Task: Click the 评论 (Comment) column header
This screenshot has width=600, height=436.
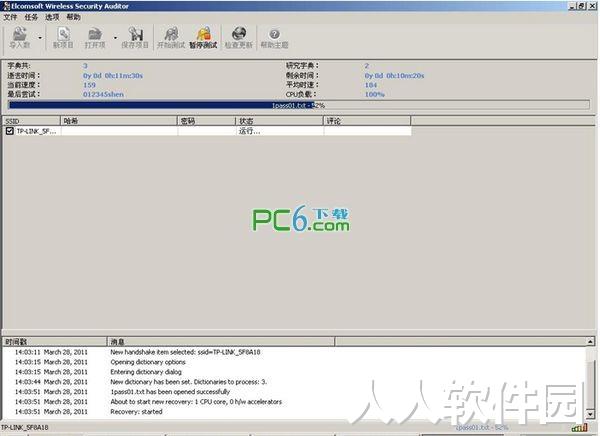Action: (367, 121)
